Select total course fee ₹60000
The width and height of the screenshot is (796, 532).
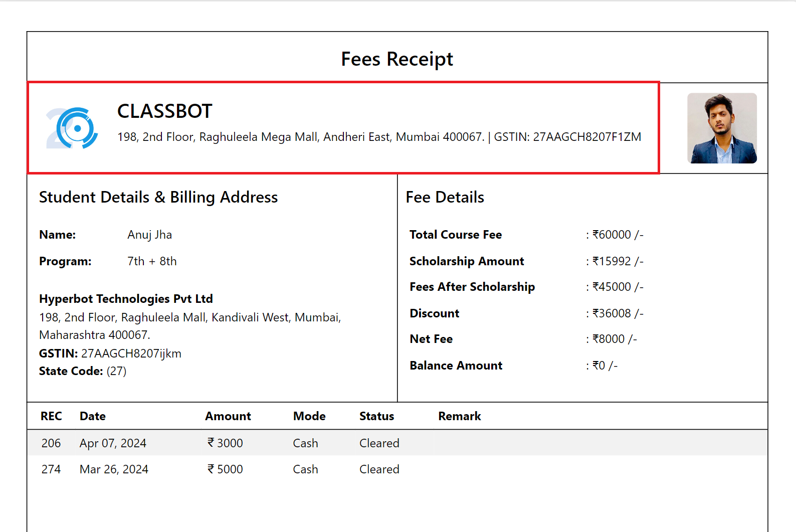[x=618, y=235]
